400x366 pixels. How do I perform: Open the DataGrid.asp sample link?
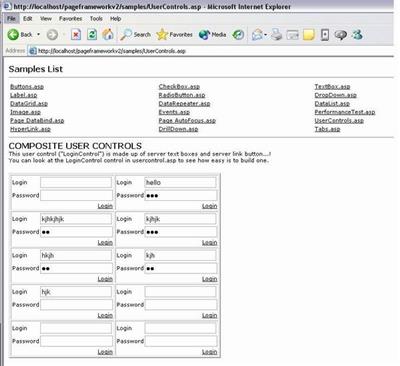pos(29,104)
